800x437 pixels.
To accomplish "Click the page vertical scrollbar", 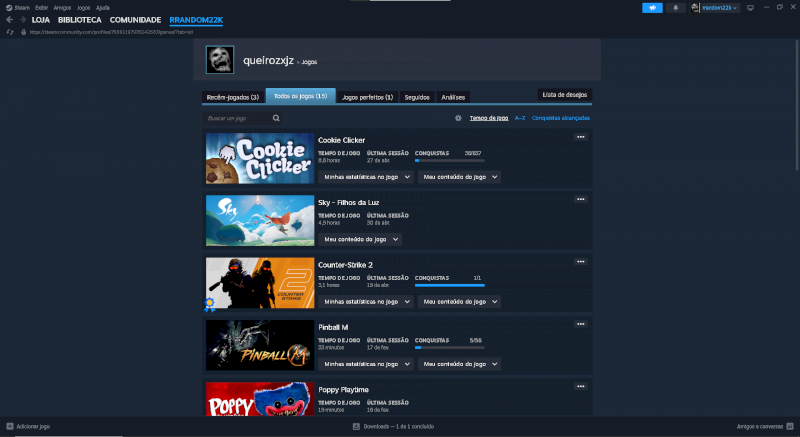I will click(x=797, y=105).
